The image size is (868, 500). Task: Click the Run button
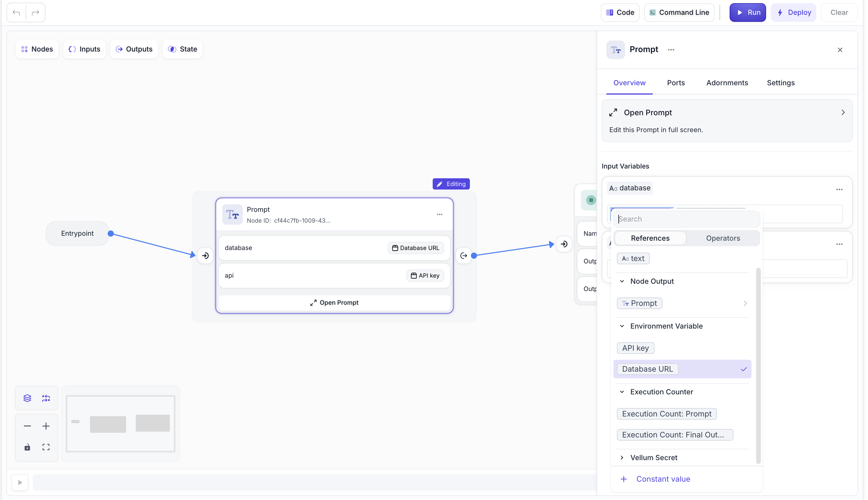pos(747,12)
